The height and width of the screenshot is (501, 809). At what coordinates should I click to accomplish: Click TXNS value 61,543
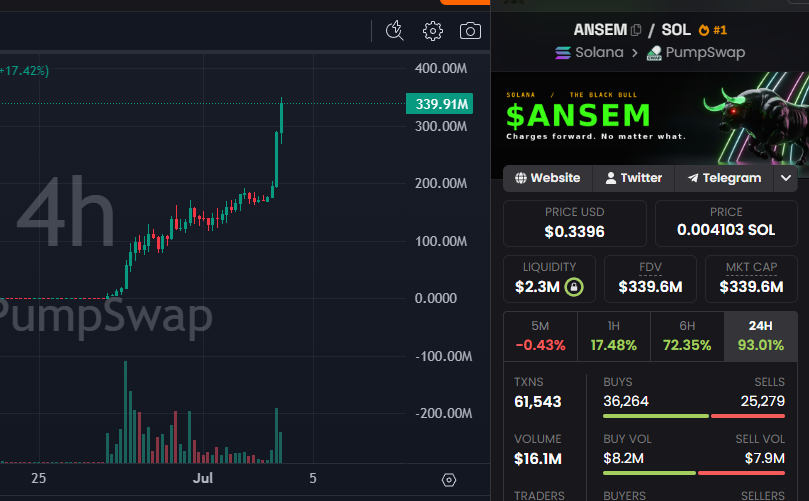point(538,402)
